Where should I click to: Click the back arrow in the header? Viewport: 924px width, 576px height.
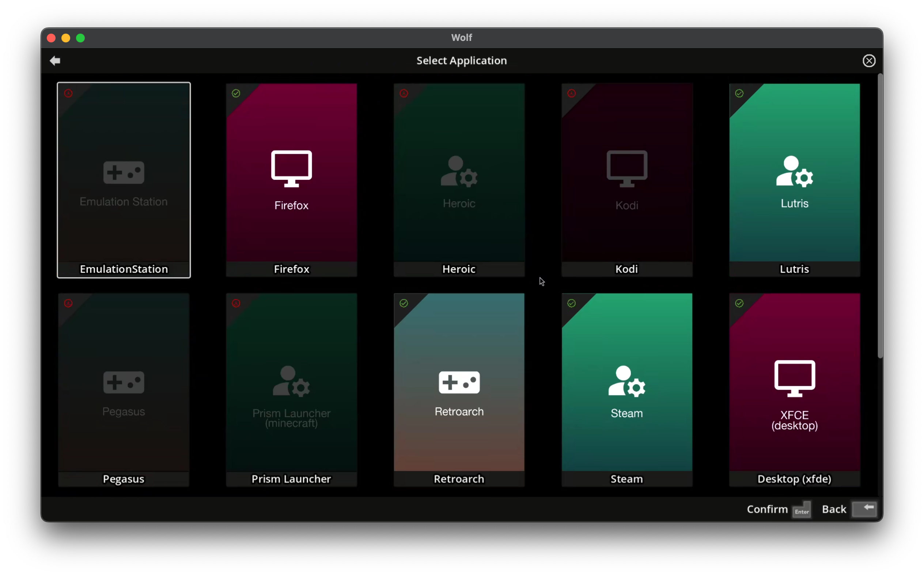pos(55,61)
